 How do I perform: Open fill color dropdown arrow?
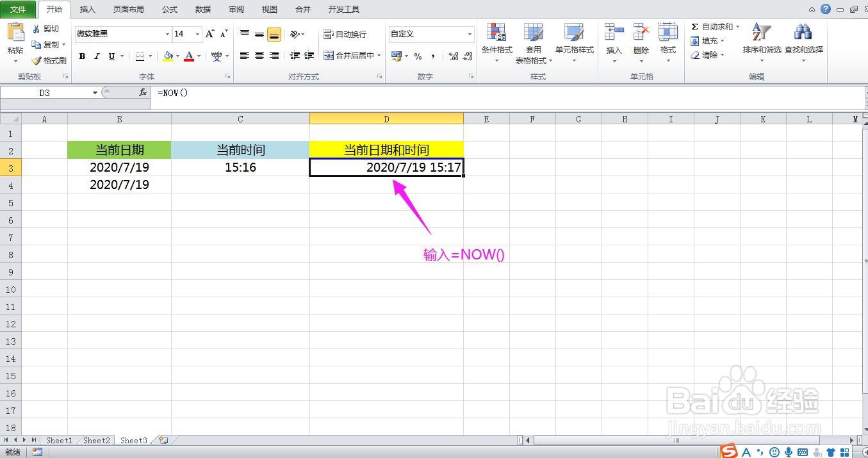pos(177,56)
